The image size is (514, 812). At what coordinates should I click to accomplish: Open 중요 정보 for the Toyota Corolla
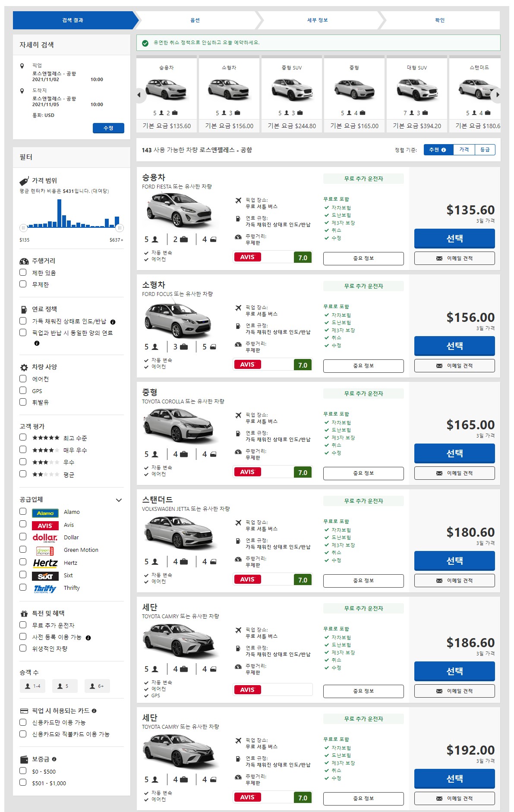[363, 473]
